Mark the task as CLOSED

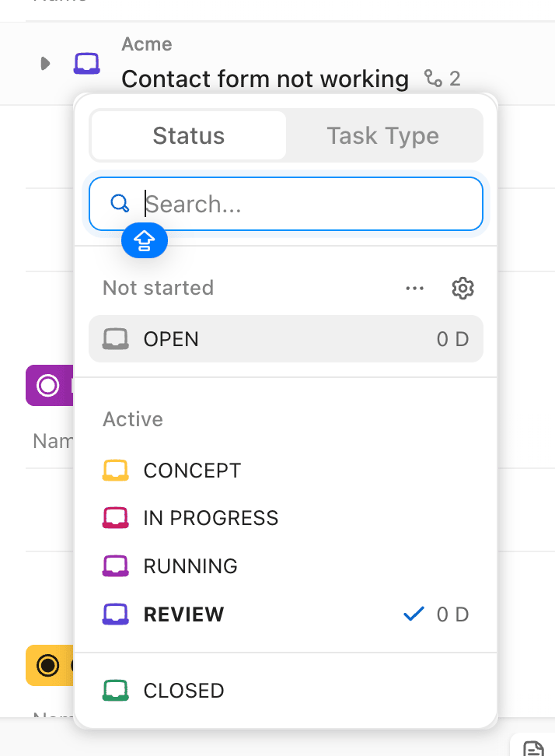pos(286,691)
